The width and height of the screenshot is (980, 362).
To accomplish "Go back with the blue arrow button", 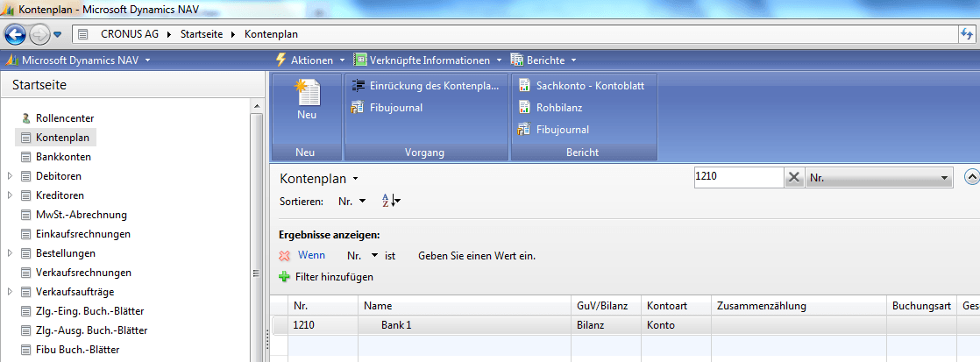I will [x=15, y=34].
